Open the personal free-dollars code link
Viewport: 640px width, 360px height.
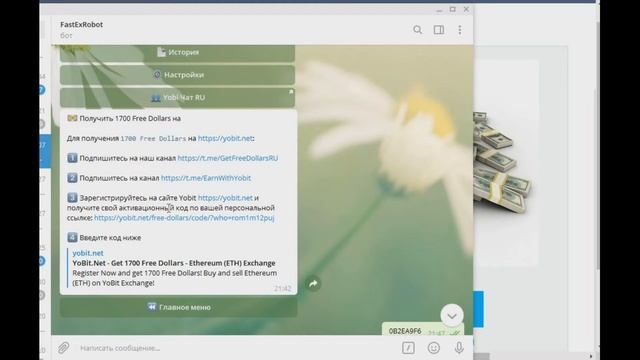(x=184, y=218)
